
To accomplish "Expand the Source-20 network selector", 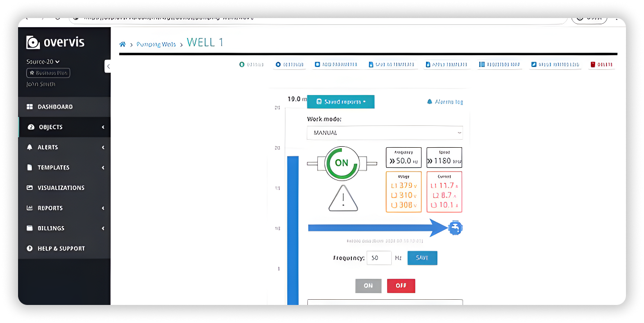I will (43, 62).
